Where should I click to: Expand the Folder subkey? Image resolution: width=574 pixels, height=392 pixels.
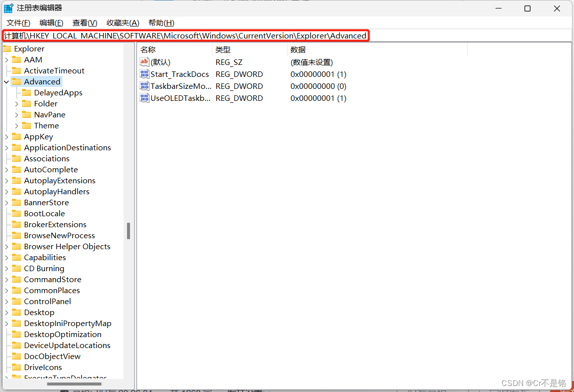[16, 104]
